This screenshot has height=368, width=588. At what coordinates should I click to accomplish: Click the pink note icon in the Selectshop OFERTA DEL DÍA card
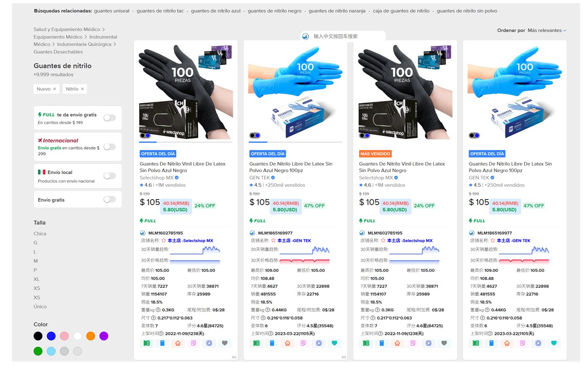tap(193, 343)
